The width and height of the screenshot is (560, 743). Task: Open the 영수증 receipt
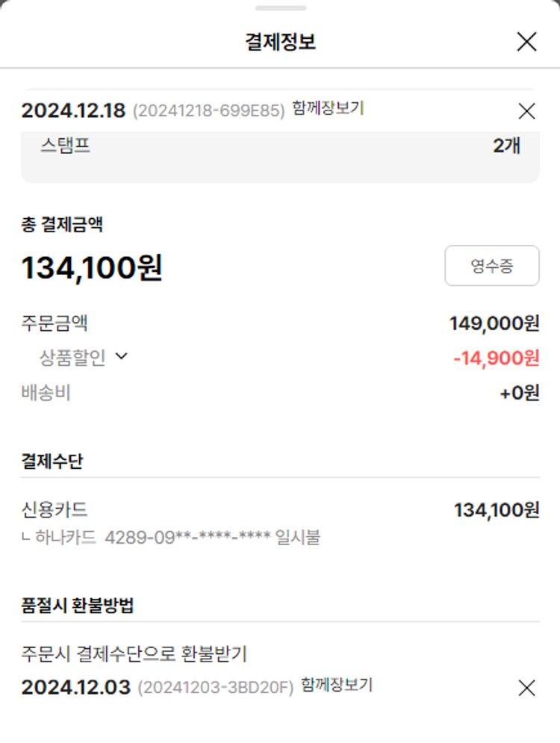(x=491, y=266)
